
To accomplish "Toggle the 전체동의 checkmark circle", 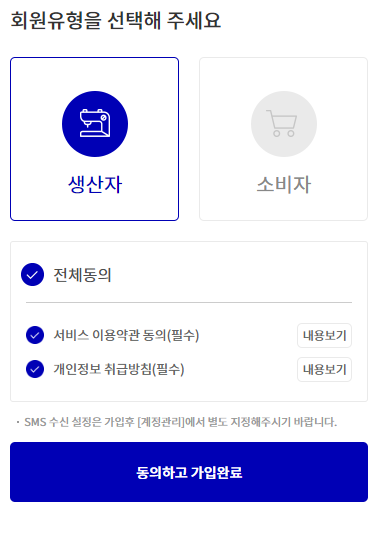I will (32, 274).
